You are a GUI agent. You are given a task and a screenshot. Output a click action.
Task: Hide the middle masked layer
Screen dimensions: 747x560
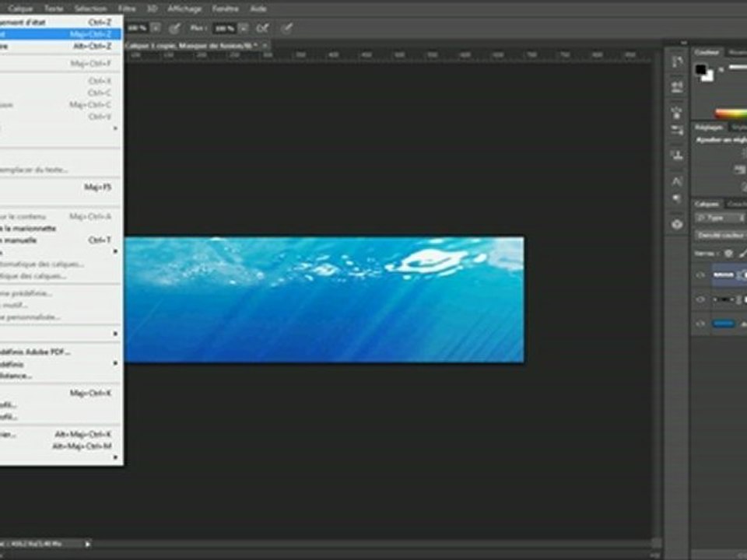(x=700, y=299)
